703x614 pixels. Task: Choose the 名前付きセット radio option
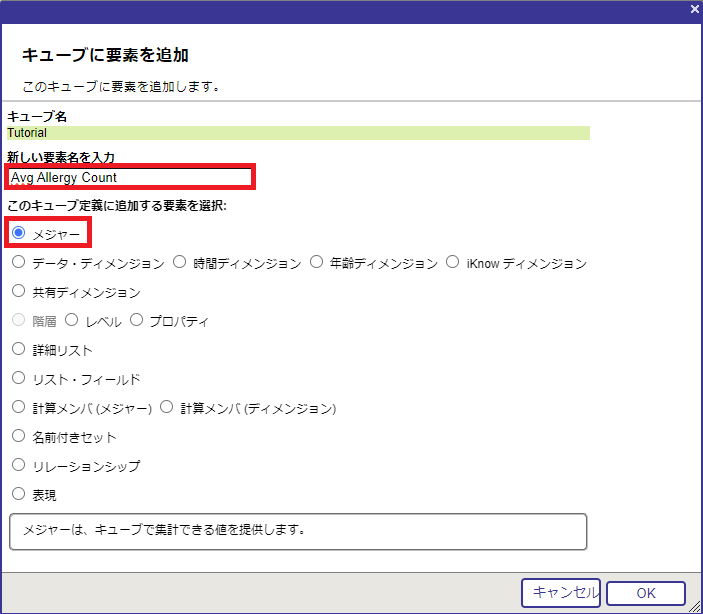(x=19, y=437)
